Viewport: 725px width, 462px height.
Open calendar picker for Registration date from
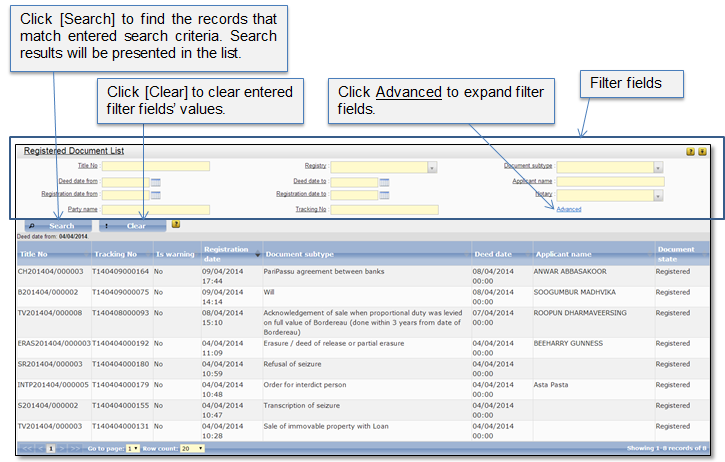(x=156, y=195)
